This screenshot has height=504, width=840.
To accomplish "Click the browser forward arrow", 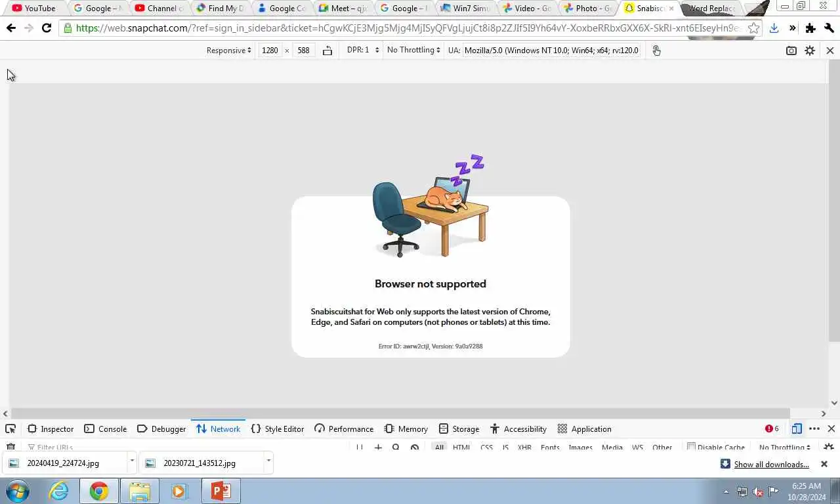I will click(x=28, y=28).
